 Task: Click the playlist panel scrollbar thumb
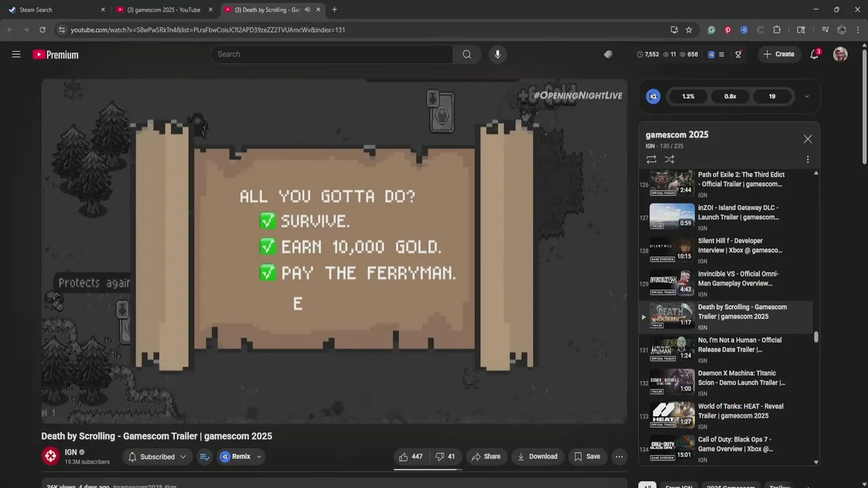pyautogui.click(x=816, y=337)
